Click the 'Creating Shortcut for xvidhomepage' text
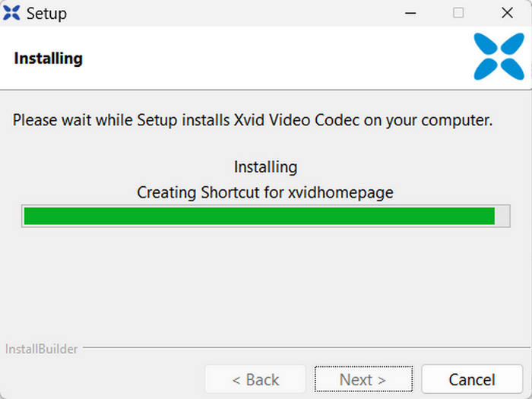The image size is (532, 399). pos(265,192)
